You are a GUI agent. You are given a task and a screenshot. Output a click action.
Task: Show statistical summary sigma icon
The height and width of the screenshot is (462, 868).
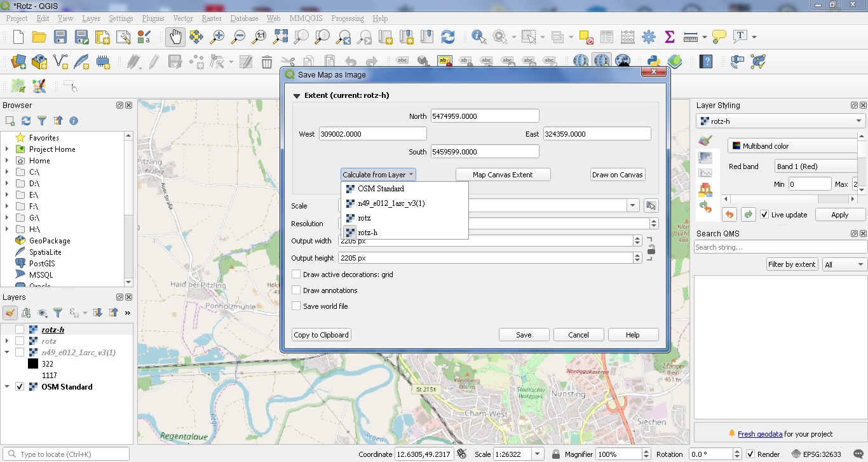[x=670, y=37]
